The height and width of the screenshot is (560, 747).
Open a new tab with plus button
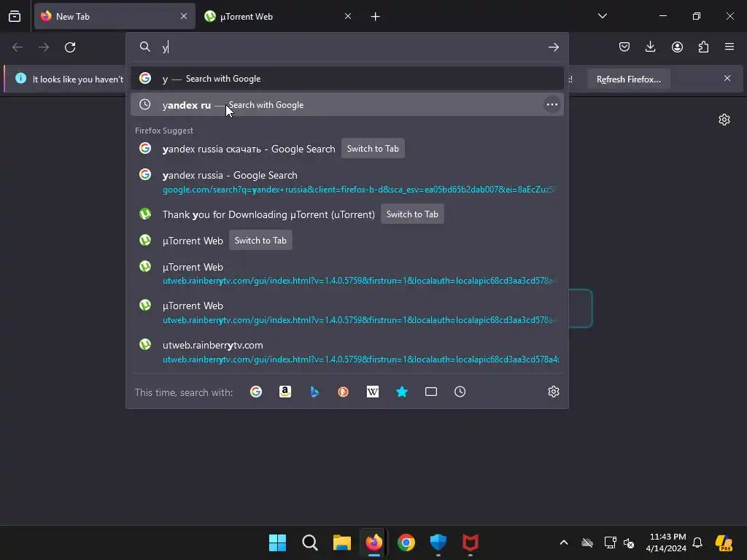(x=376, y=17)
